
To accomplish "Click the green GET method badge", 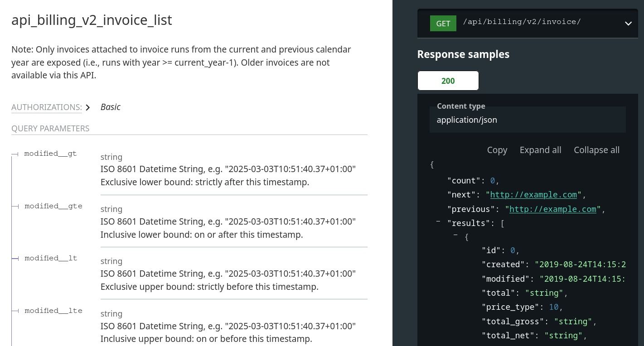I will tap(443, 24).
